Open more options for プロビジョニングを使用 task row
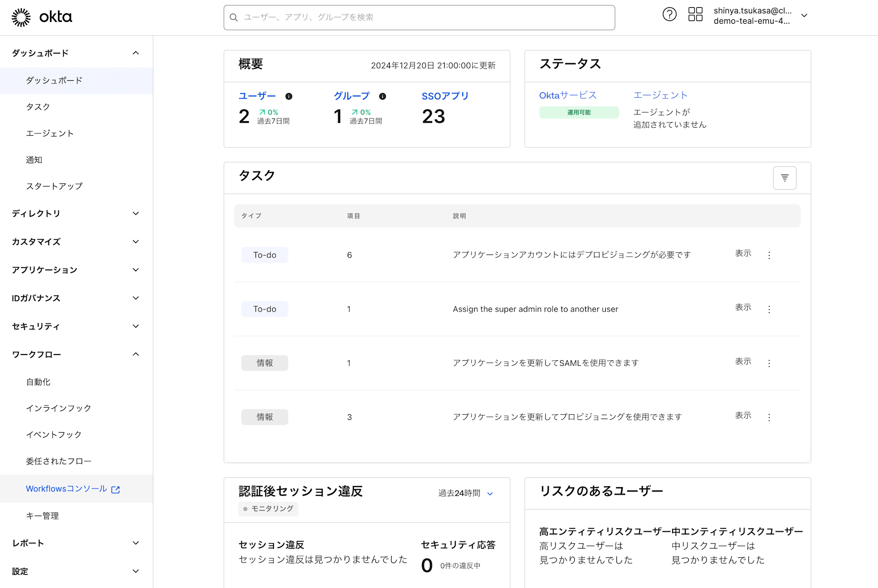 (x=769, y=417)
